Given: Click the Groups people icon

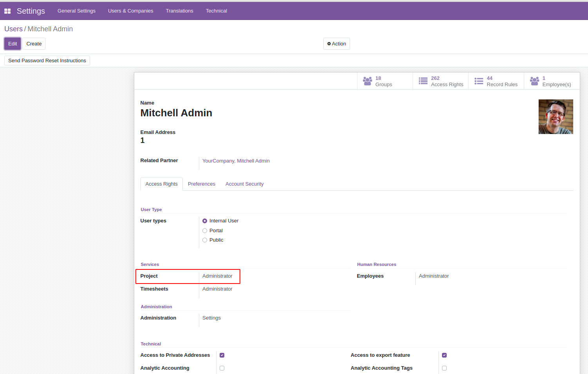Looking at the screenshot, I should [368, 81].
